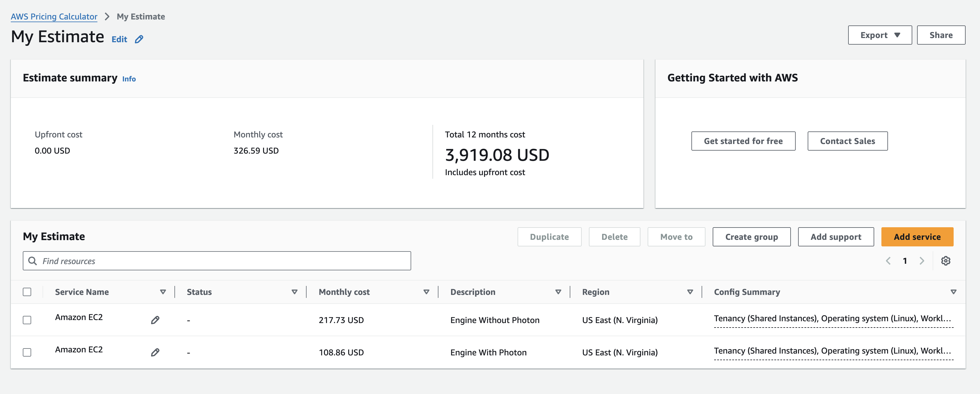
Task: Click Amazon EC2 name in first row
Action: pos(79,317)
